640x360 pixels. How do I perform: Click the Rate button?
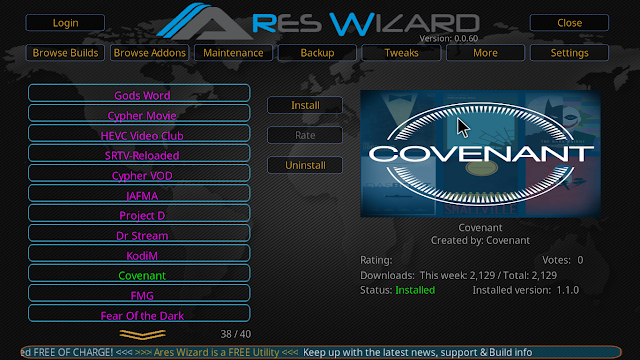(305, 135)
